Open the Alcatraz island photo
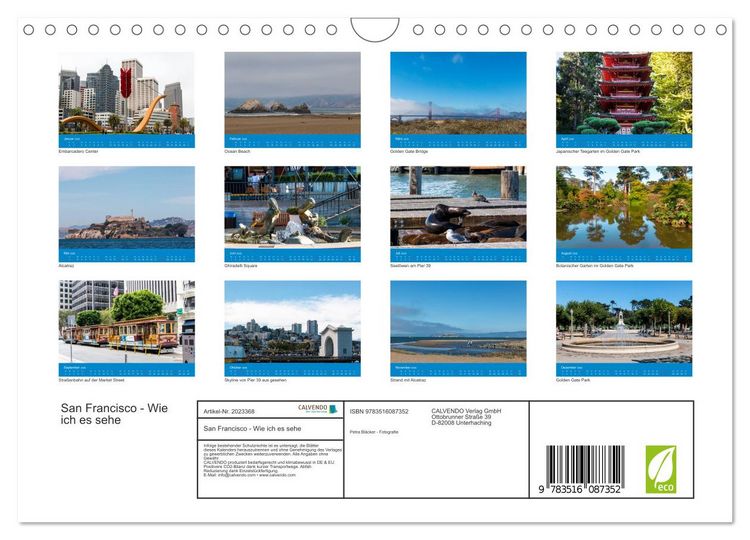The width and height of the screenshot is (750, 540). (127, 207)
